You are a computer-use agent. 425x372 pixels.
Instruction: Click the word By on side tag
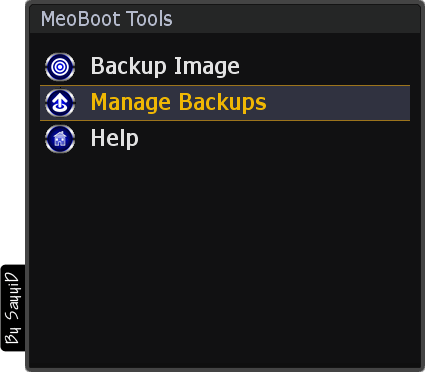pyautogui.click(x=13, y=335)
